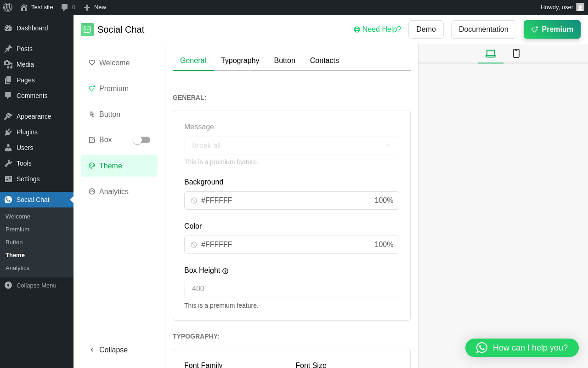Click the Posts pin icon

pyautogui.click(x=8, y=49)
